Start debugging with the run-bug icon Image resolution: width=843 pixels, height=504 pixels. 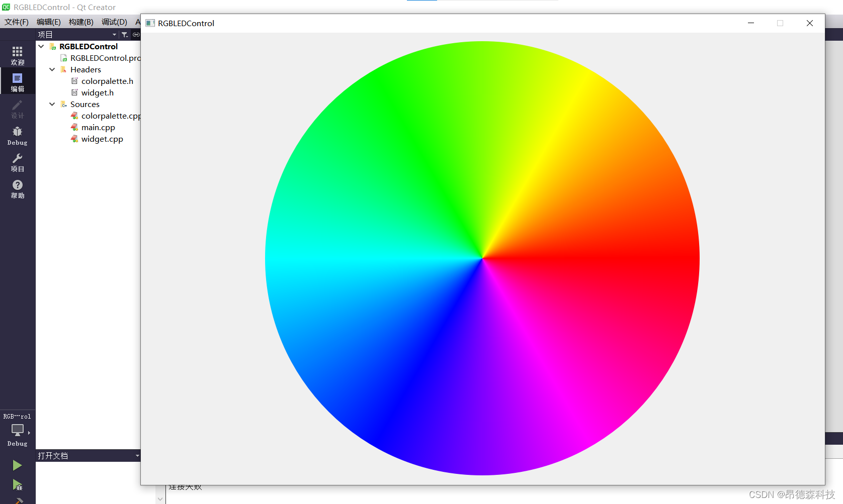(x=18, y=485)
